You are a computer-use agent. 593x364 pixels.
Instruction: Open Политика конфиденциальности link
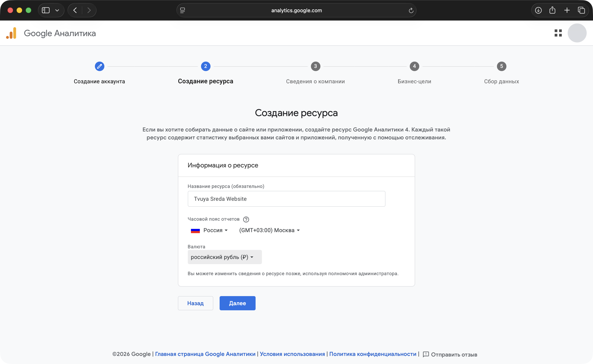pyautogui.click(x=373, y=354)
